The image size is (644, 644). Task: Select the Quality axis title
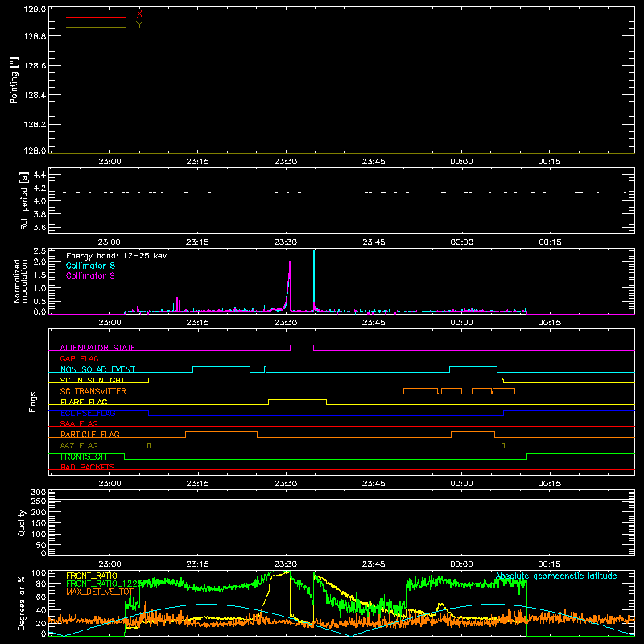click(22, 522)
